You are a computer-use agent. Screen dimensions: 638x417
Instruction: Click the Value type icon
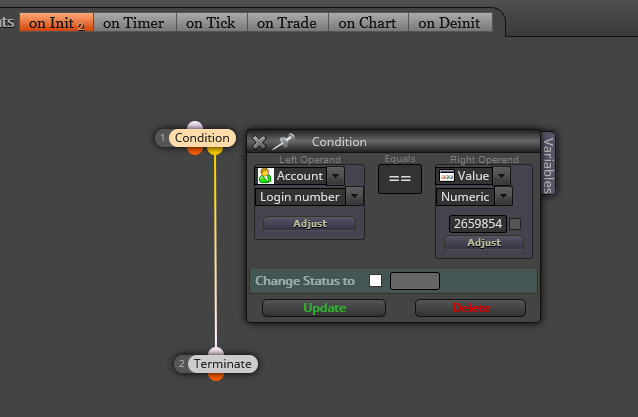[x=447, y=176]
